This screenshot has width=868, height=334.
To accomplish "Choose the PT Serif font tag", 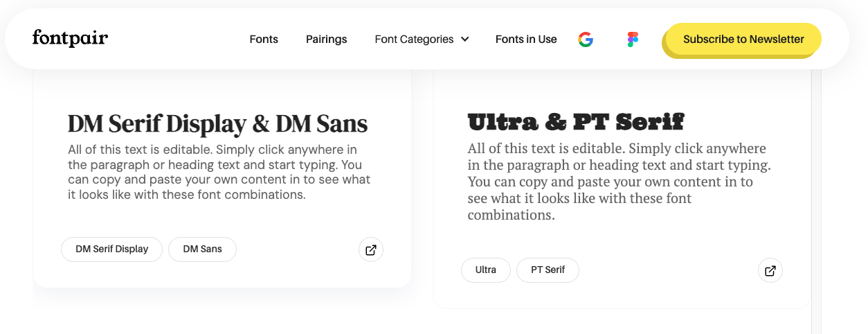I will [x=548, y=270].
